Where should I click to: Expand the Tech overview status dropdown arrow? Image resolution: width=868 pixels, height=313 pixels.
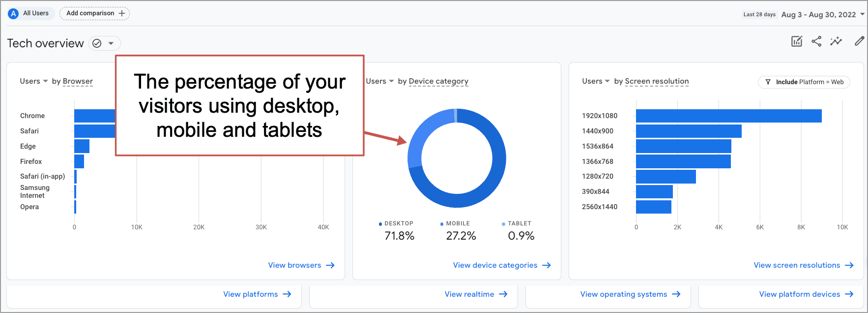111,43
